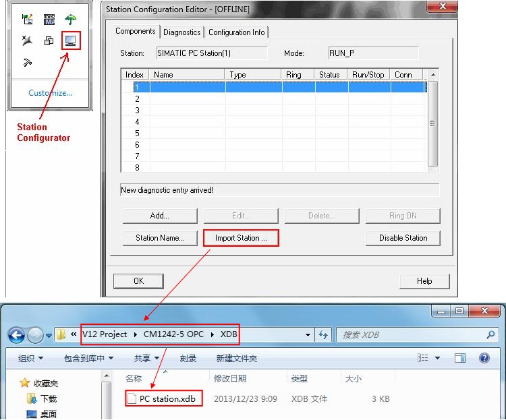506x420 pixels.
Task: Click the Disable Station button
Action: point(403,238)
